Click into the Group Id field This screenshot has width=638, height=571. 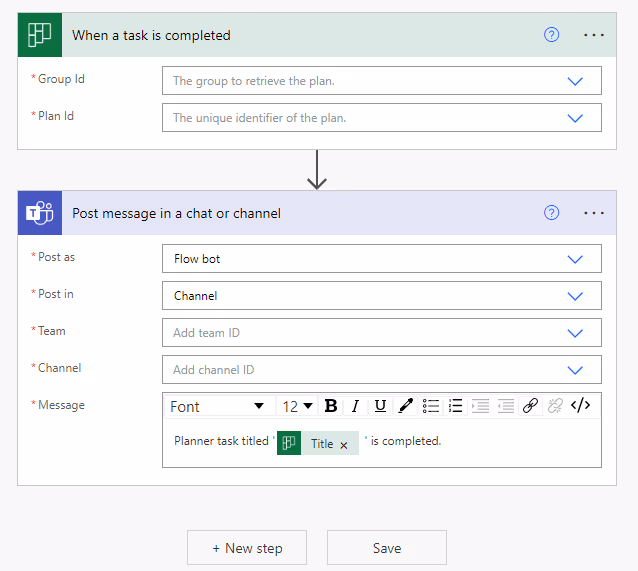[382, 81]
